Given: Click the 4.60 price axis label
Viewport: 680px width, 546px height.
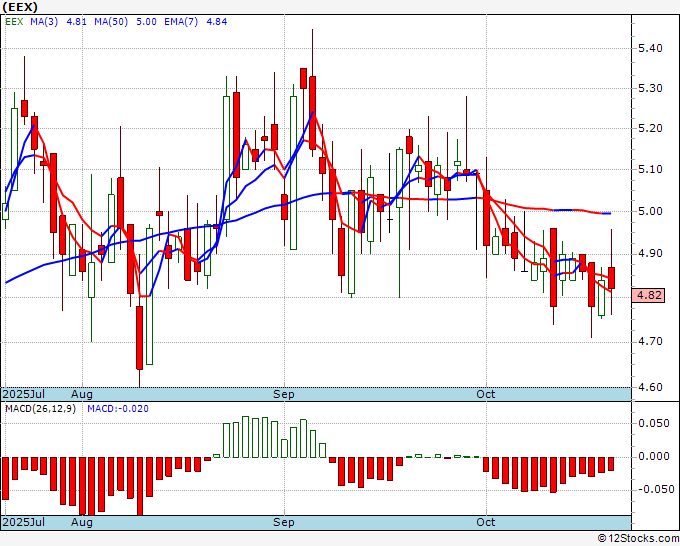Looking at the screenshot, I should coord(650,387).
